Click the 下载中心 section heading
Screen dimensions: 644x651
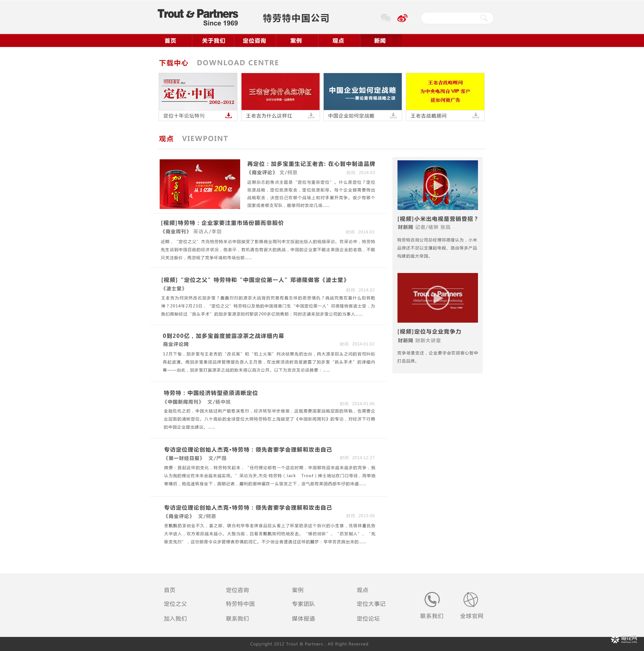(x=173, y=63)
